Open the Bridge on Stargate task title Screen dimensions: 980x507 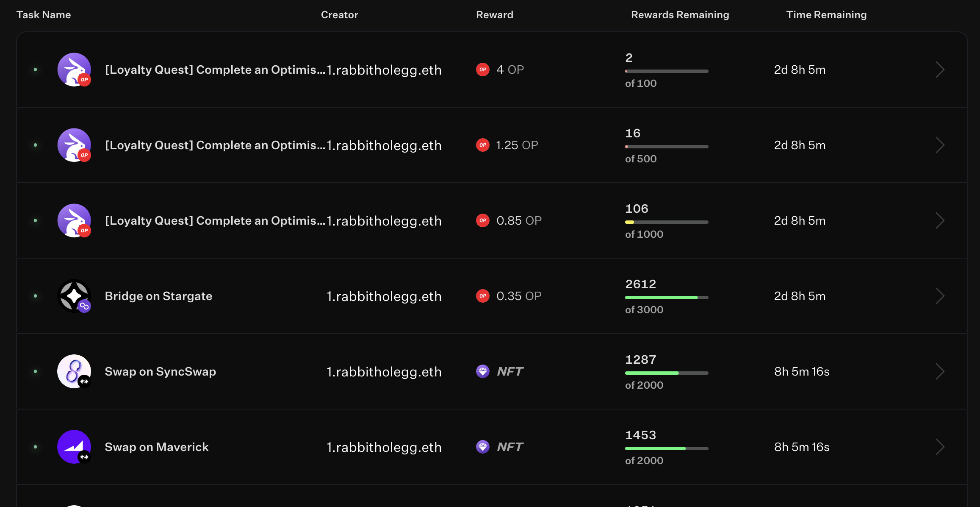(158, 296)
